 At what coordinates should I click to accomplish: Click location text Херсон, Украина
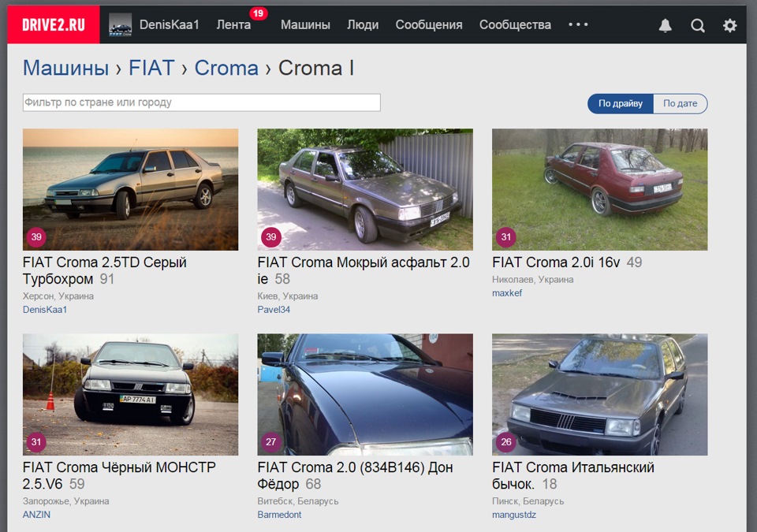58,296
